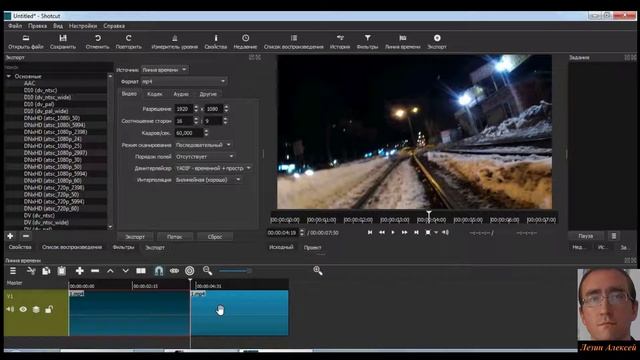Open the zoom dropdown beside player controls
640x360 pixels.
click(436, 232)
